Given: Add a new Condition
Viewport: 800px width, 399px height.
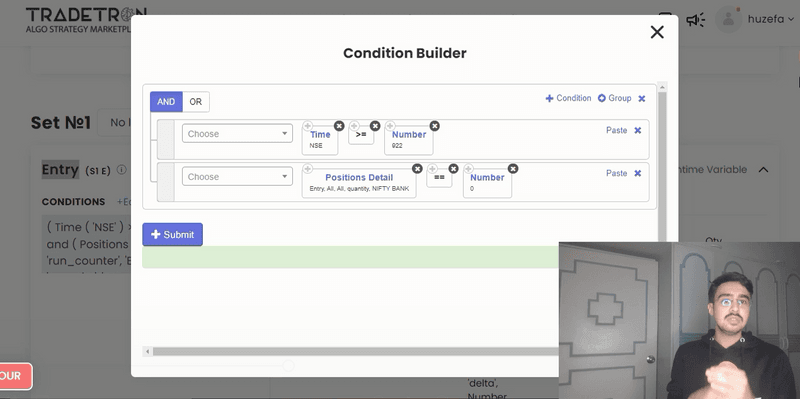Looking at the screenshot, I should [568, 98].
